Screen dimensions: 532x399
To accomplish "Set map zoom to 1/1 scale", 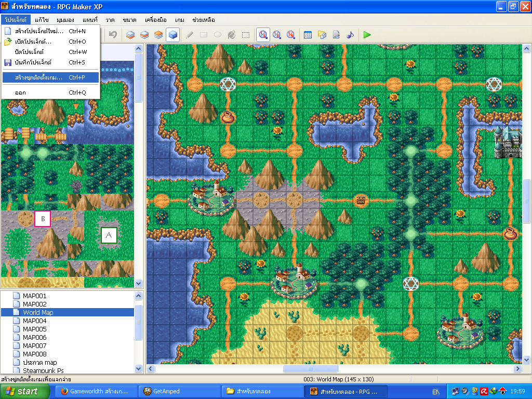I will pos(263,35).
